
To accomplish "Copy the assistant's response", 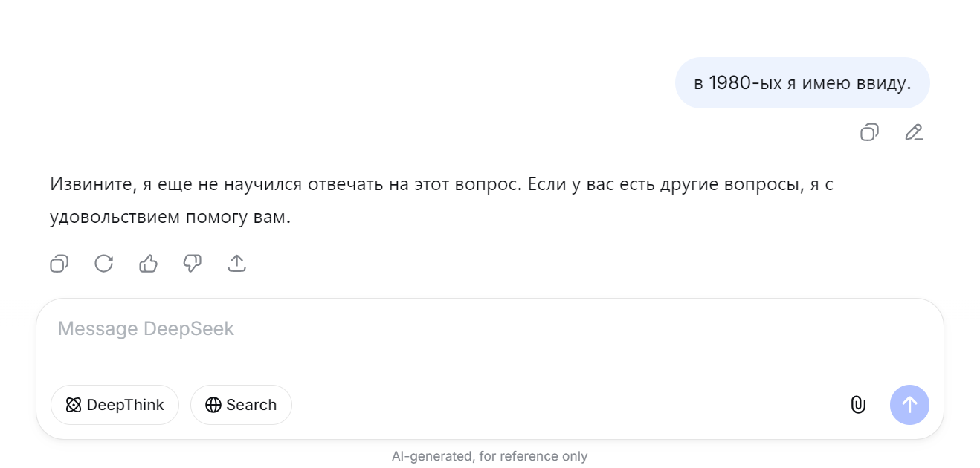I will tap(59, 263).
